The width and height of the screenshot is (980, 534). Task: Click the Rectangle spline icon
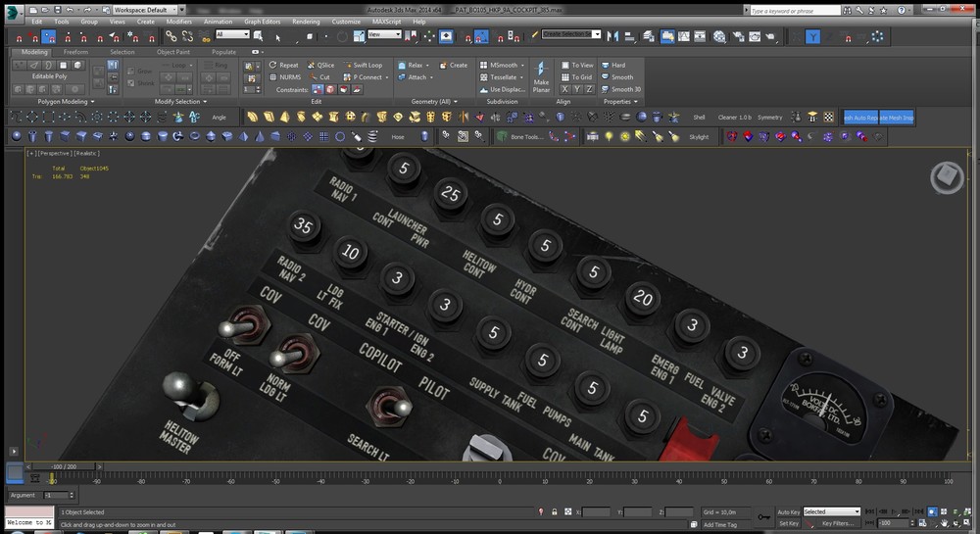(47, 117)
